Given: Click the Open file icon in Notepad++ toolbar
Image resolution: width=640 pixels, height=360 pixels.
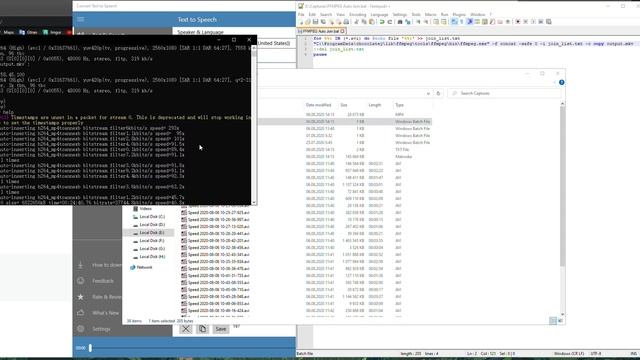Looking at the screenshot, I should [308, 22].
